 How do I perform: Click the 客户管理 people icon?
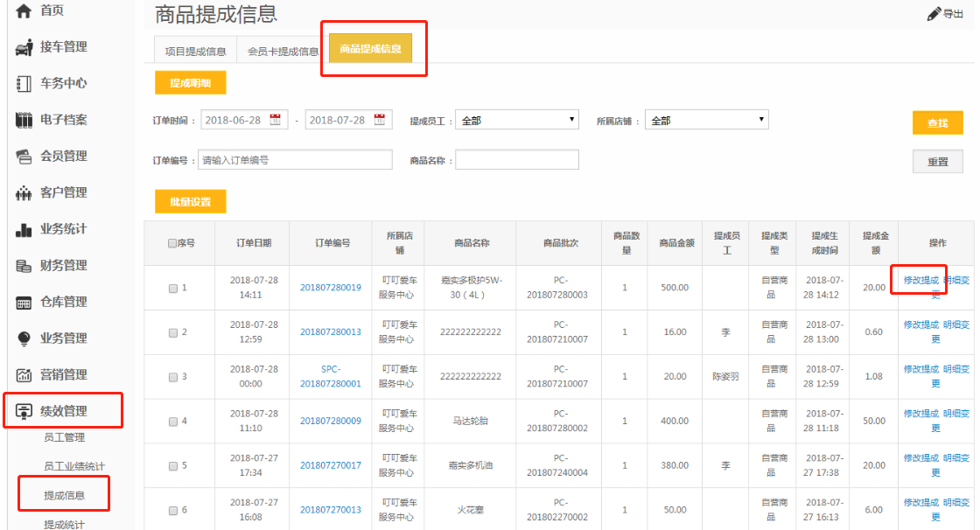(x=24, y=193)
